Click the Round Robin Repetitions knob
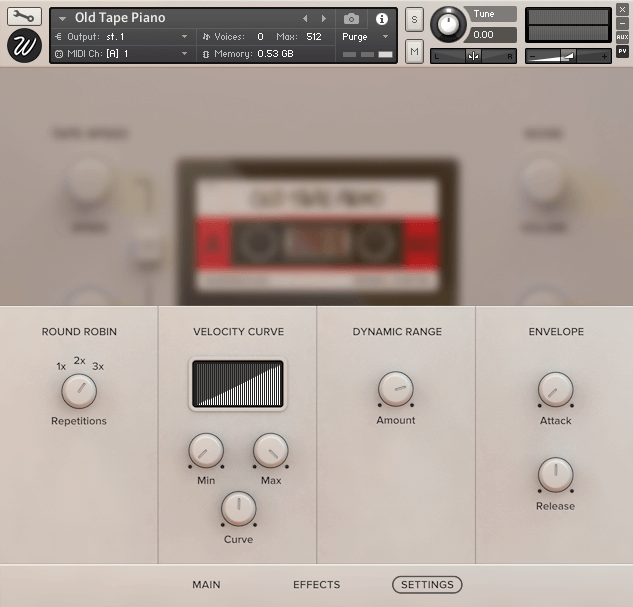The image size is (633, 607). tap(79, 391)
